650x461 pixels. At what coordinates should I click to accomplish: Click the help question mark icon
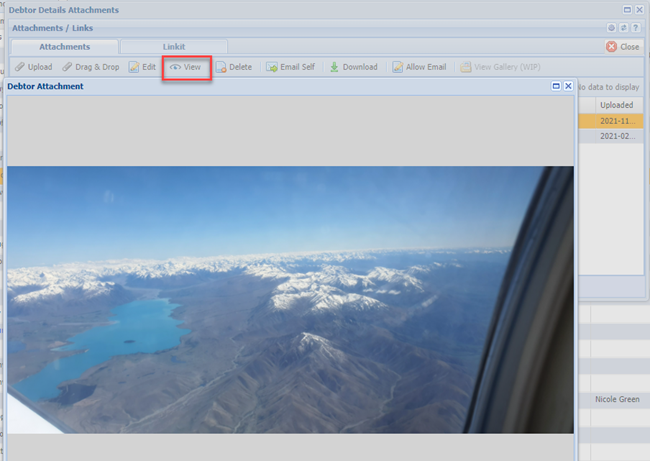coord(636,28)
